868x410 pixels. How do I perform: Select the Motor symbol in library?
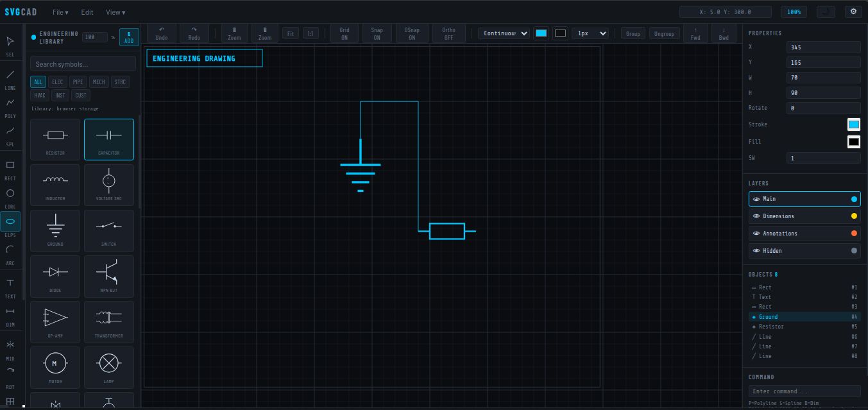[x=55, y=367]
